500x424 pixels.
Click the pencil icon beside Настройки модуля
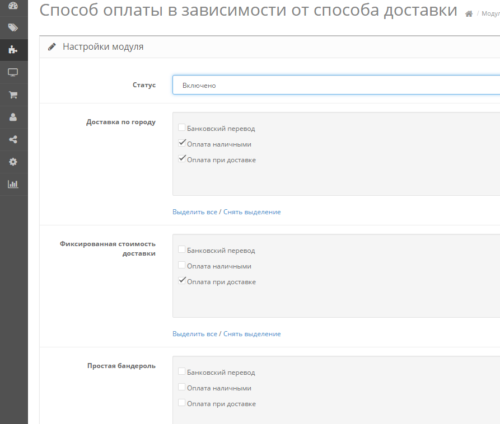(52, 47)
